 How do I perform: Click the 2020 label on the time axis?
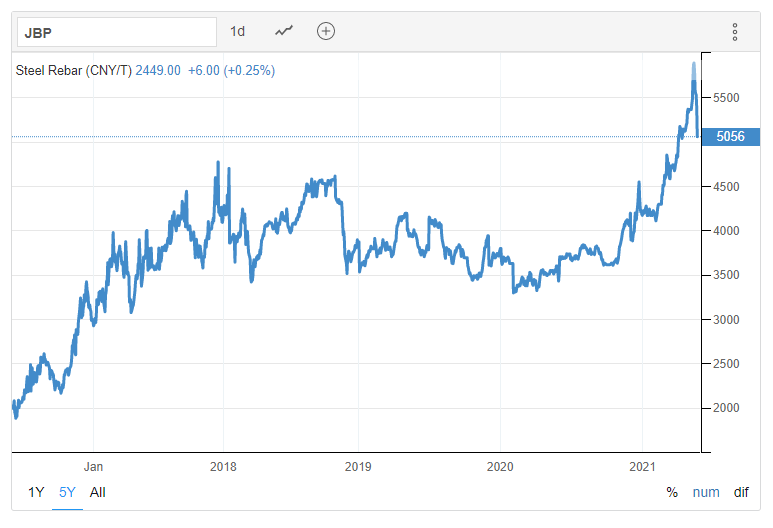click(x=500, y=466)
